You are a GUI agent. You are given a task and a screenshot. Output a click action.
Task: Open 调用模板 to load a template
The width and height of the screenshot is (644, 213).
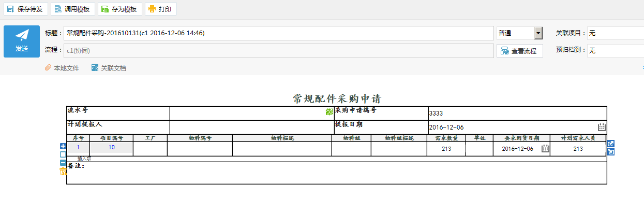coord(72,9)
